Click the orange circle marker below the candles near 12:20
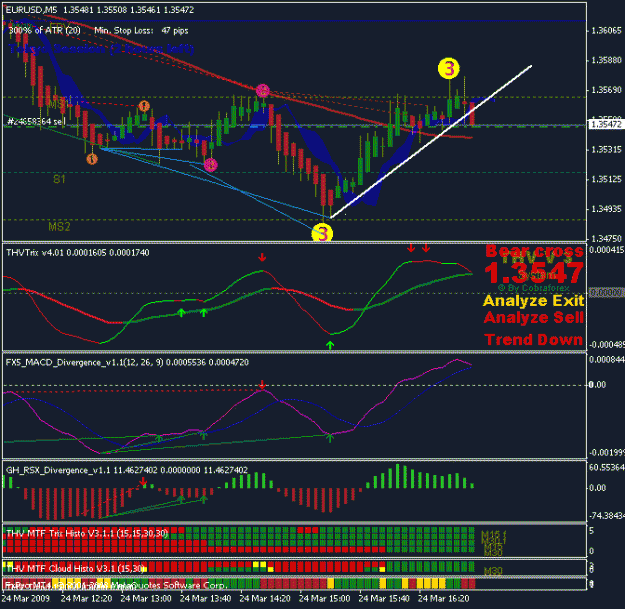Image resolution: width=625 pixels, height=609 pixels. pyautogui.click(x=92, y=159)
